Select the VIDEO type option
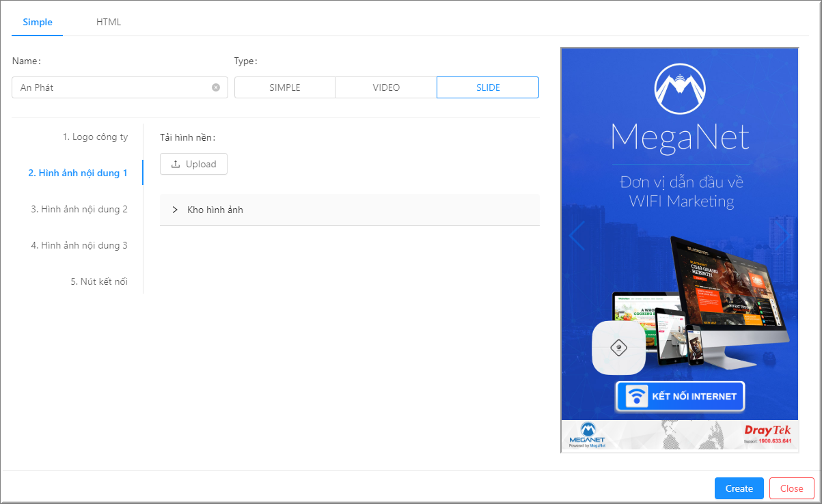 click(x=386, y=87)
